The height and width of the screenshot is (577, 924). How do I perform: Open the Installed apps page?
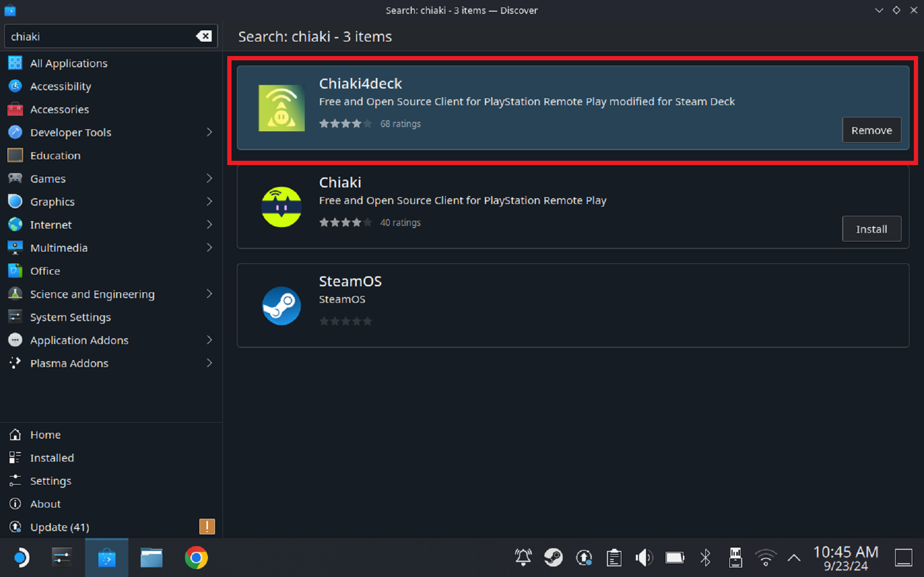(x=111, y=458)
